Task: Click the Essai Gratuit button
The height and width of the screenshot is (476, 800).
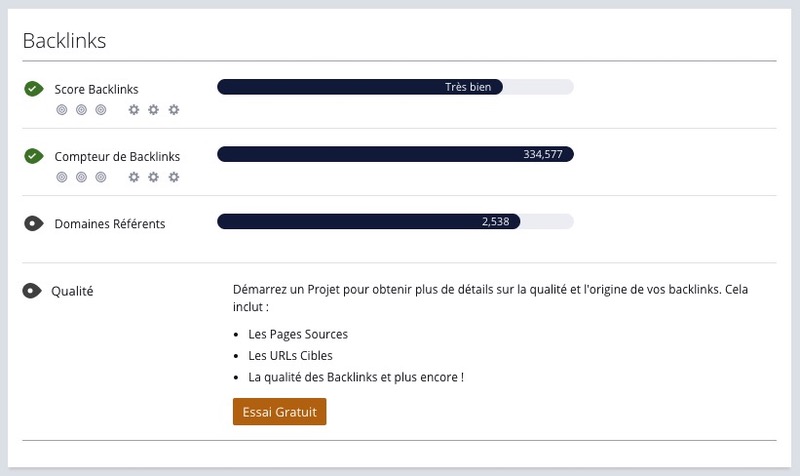Action: [279, 411]
